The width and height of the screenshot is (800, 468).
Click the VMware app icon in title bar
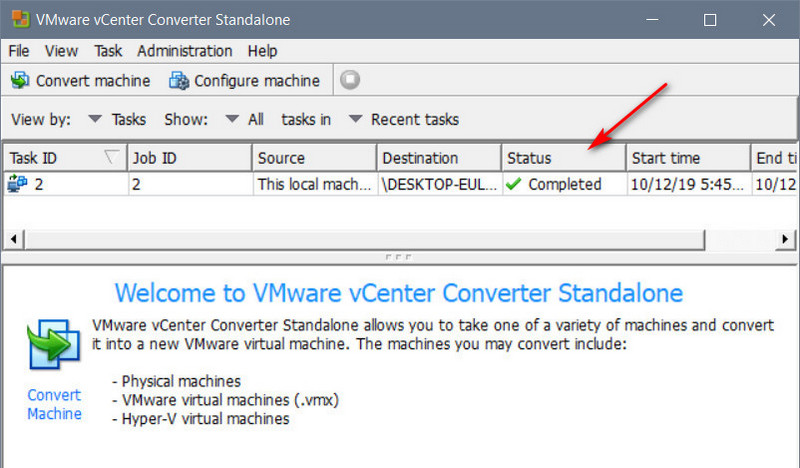[18, 20]
